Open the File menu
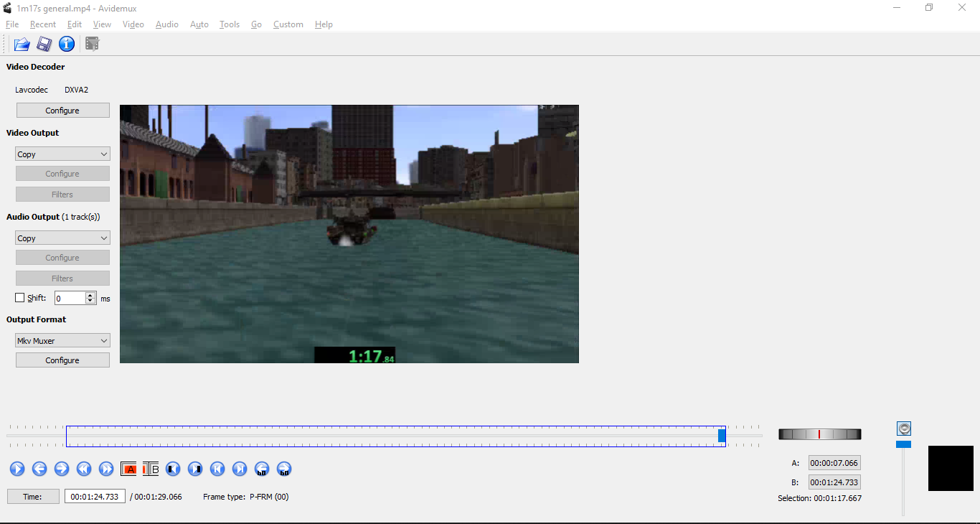Screen dimensions: 980x524 pos(12,24)
